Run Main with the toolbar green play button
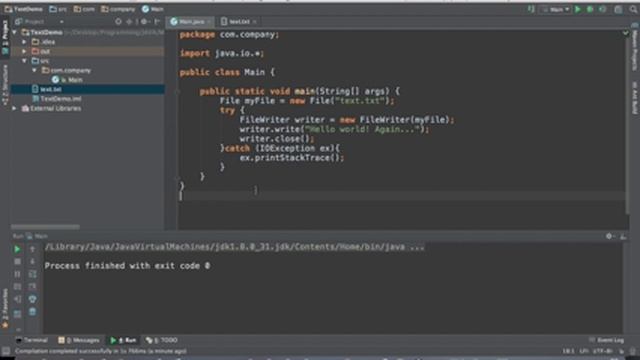The height and width of the screenshot is (360, 640). pos(578,9)
